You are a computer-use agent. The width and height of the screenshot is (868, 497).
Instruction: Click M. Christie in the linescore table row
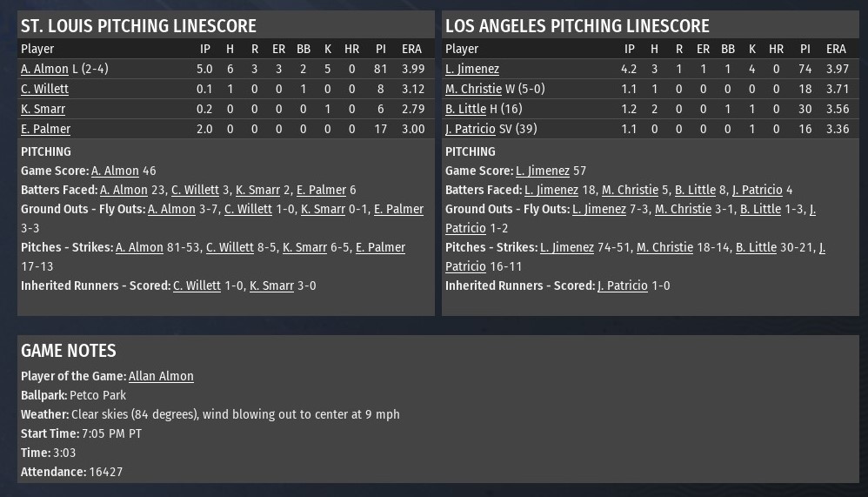pos(473,89)
